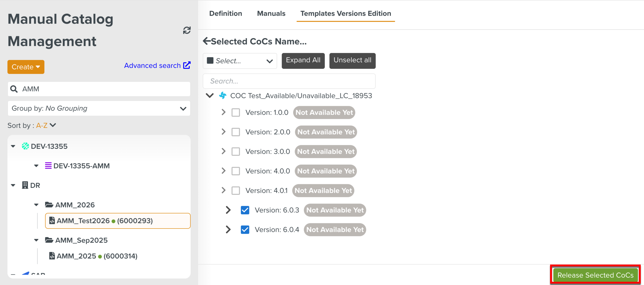Check the Version 1.0.0 checkbox
The image size is (644, 285).
click(x=235, y=113)
